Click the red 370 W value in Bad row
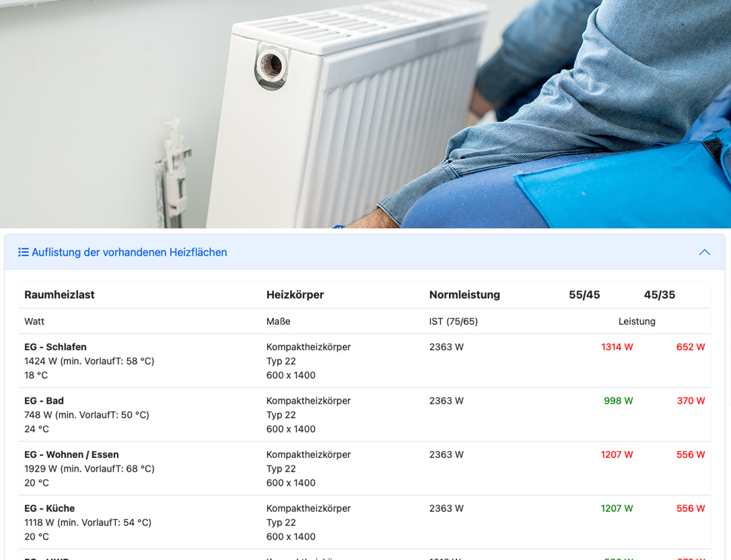This screenshot has width=731, height=560. 691,401
